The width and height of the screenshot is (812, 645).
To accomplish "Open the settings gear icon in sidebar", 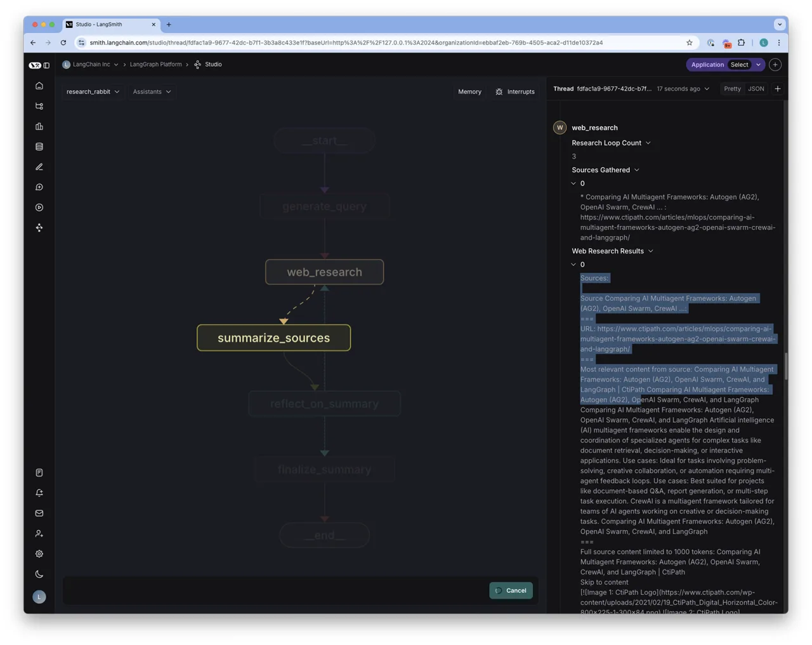I will click(39, 554).
